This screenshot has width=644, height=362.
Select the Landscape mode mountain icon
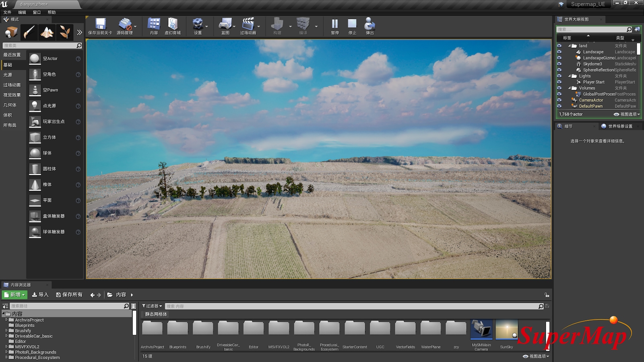pyautogui.click(x=47, y=32)
